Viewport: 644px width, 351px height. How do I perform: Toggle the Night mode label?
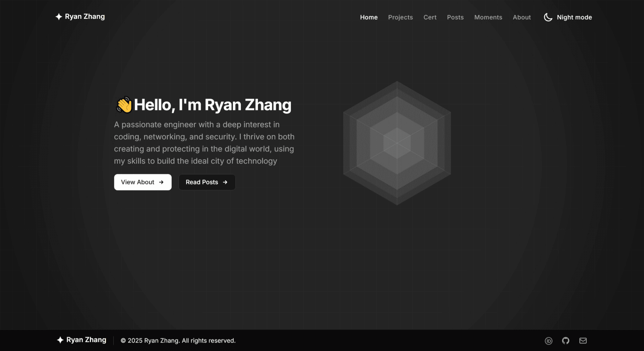pyautogui.click(x=574, y=17)
